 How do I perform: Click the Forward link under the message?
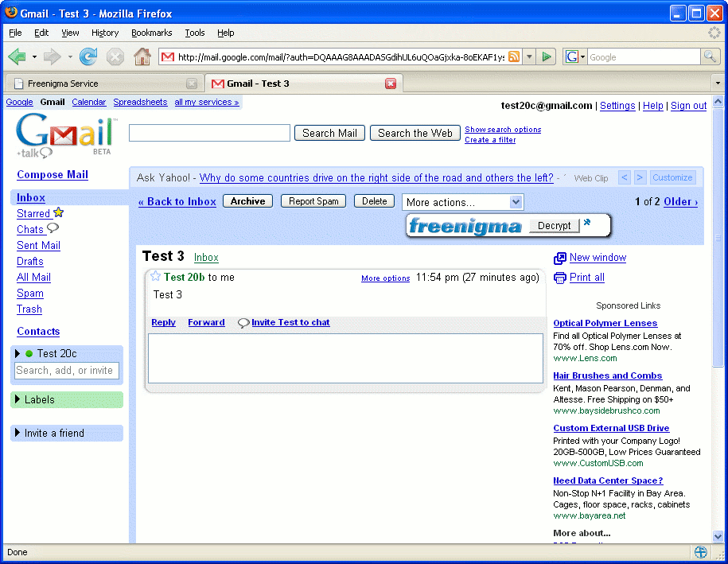(x=206, y=322)
